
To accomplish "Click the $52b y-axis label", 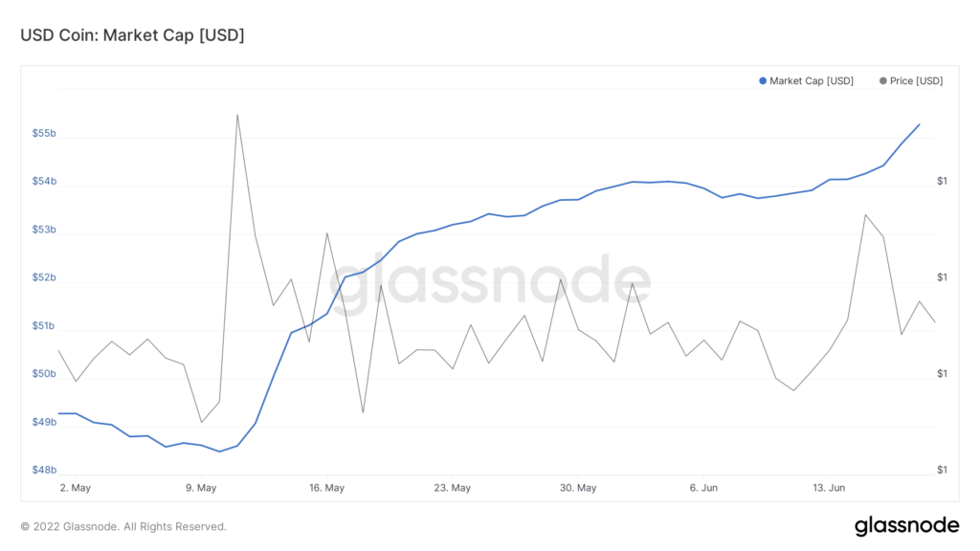I will 44,277.
